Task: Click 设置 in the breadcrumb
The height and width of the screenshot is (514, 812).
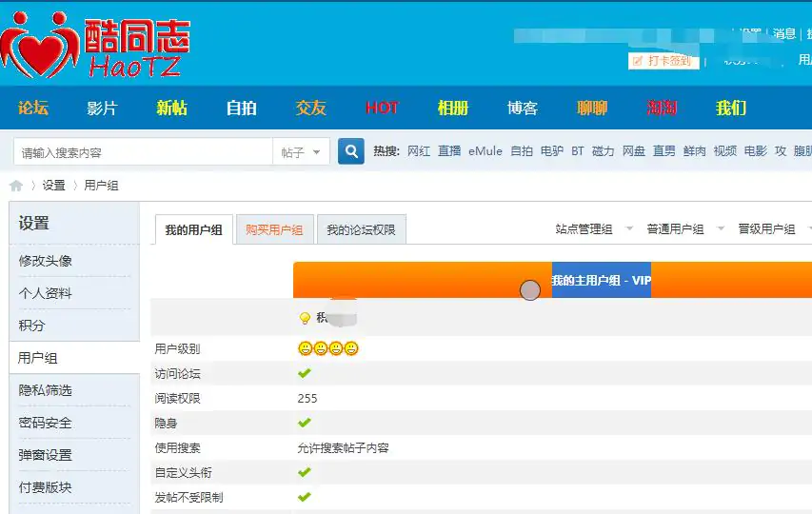Action: tap(54, 186)
